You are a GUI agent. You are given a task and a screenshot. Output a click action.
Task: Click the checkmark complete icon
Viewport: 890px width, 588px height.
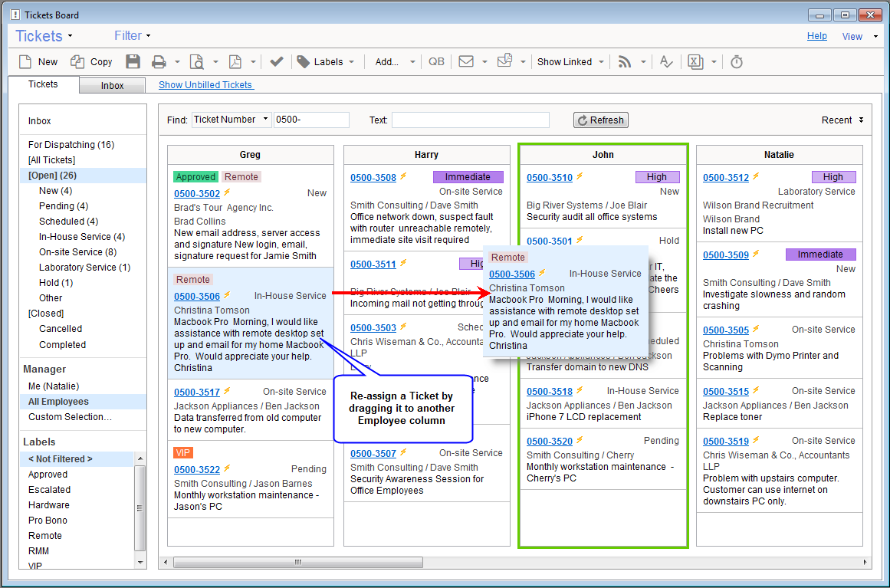point(277,62)
